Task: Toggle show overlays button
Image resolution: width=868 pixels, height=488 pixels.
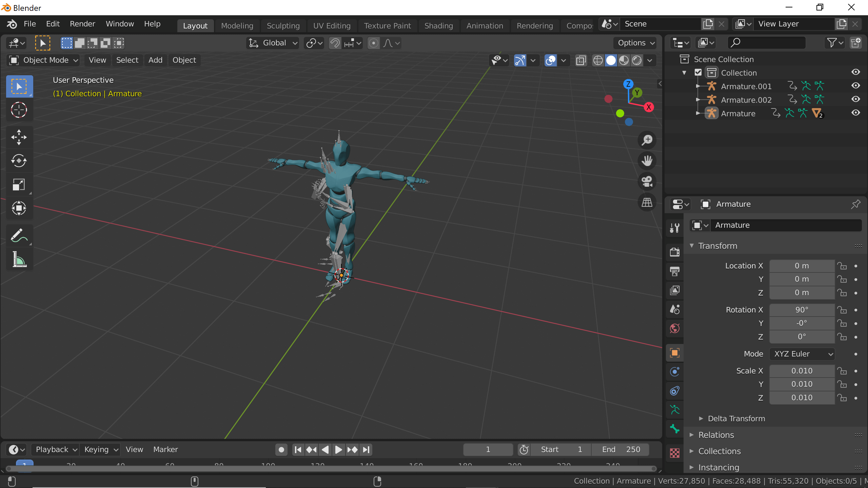Action: tap(550, 61)
